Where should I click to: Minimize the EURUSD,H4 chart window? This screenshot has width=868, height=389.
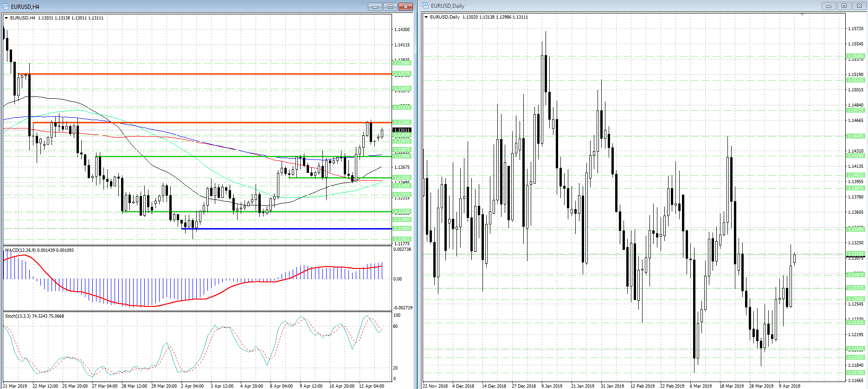(375, 6)
